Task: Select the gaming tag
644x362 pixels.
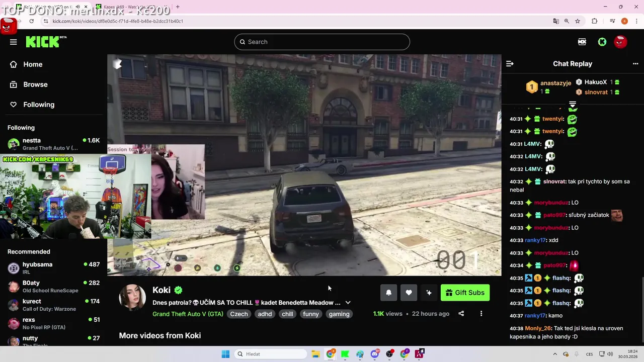Action: (339, 314)
